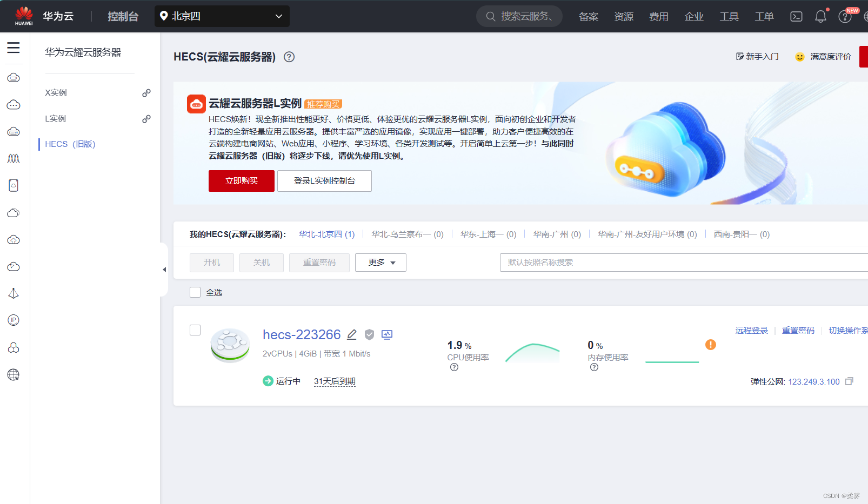
Task: Click the CPU使用率 help icon
Action: coord(454,367)
